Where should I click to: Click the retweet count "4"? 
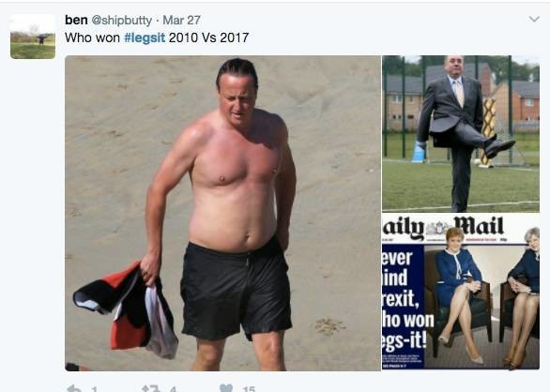tap(173, 389)
